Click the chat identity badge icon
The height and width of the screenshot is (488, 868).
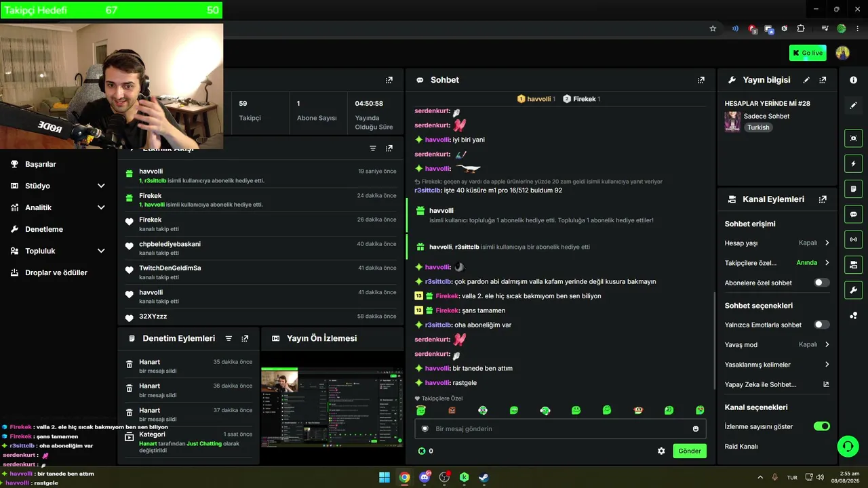(x=425, y=428)
